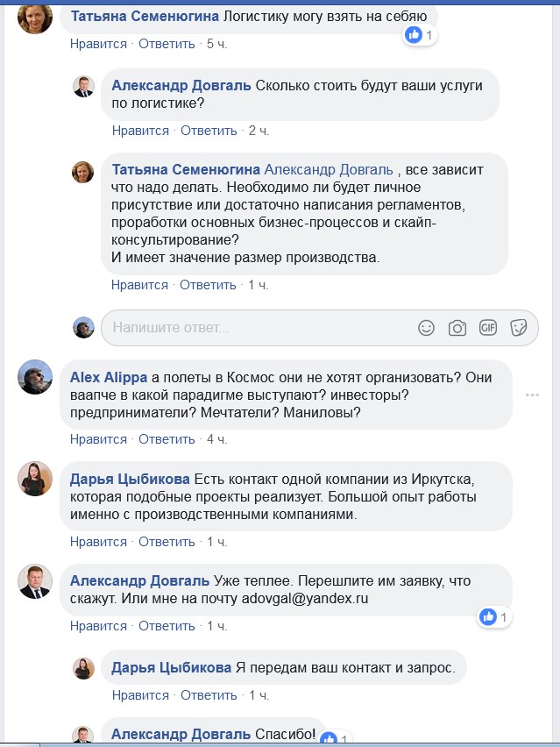Like Дарья Цыбикова's comment about Иркутск company
The width and height of the screenshot is (560, 747).
point(98,542)
